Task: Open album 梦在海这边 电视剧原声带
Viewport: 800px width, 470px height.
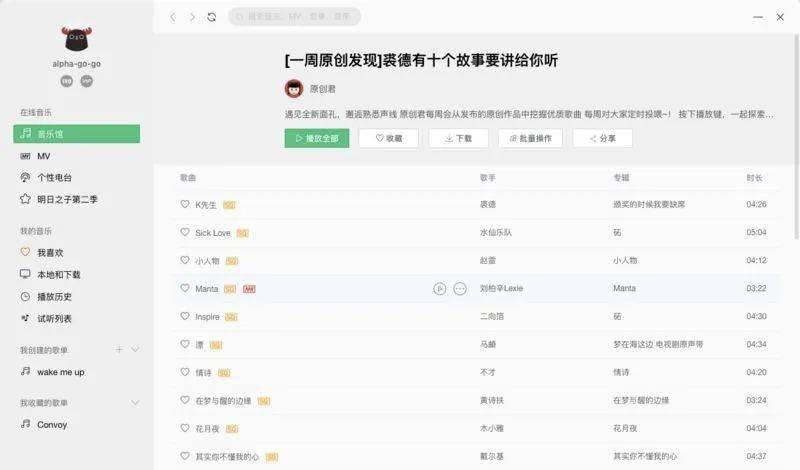Action: pos(658,344)
